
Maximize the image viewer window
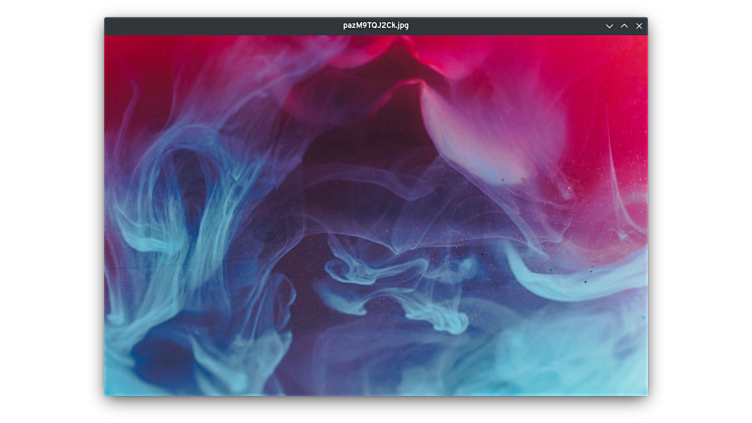click(x=624, y=26)
